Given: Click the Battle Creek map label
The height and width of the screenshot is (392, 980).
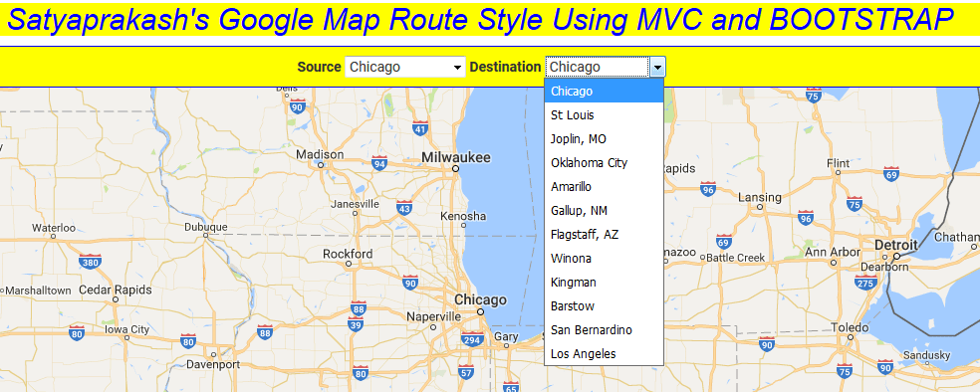Looking at the screenshot, I should (736, 258).
